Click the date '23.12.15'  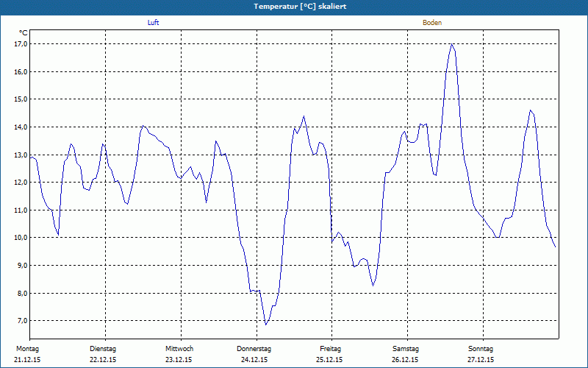pyautogui.click(x=179, y=360)
